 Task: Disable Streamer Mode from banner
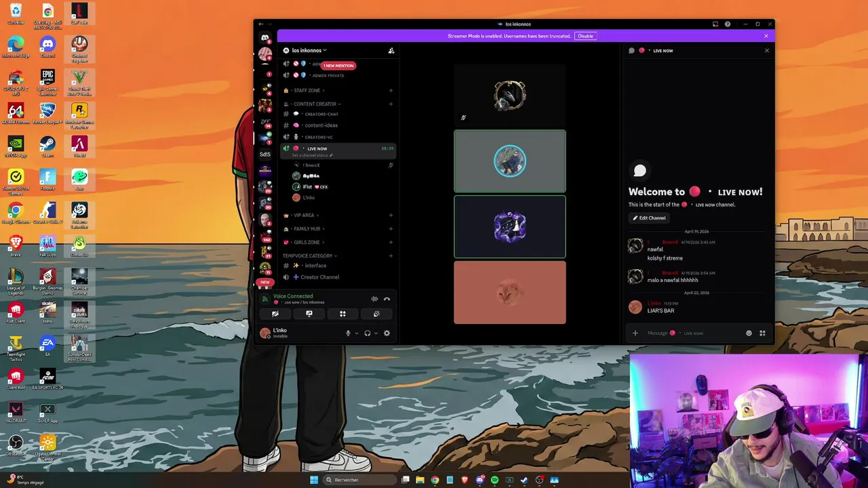[x=585, y=36]
